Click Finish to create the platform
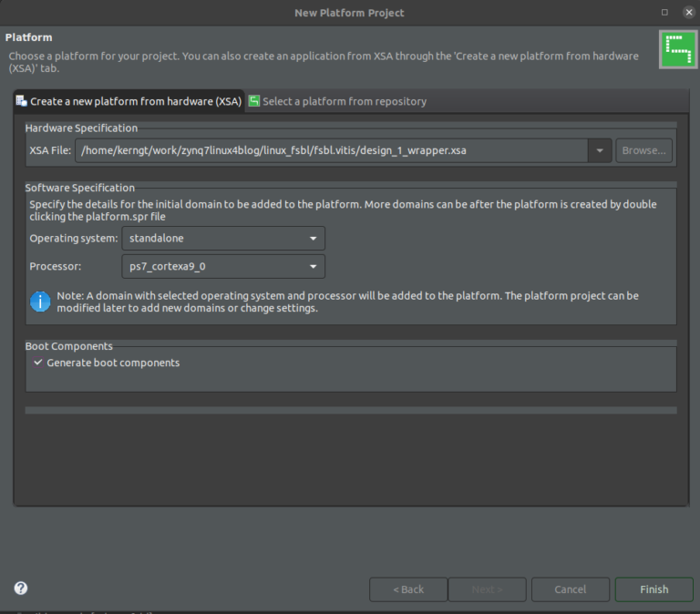Screen dimensions: 700x614 pyautogui.click(x=654, y=589)
